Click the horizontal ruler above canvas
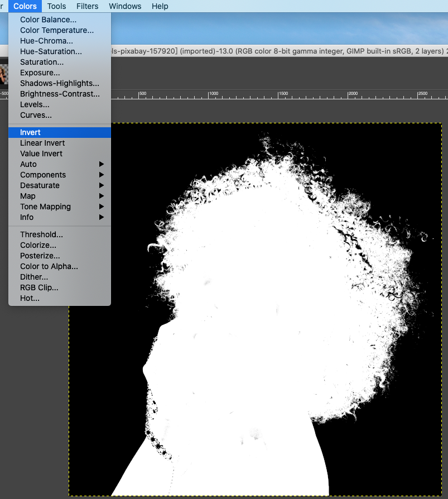The height and width of the screenshot is (499, 448). point(279,95)
